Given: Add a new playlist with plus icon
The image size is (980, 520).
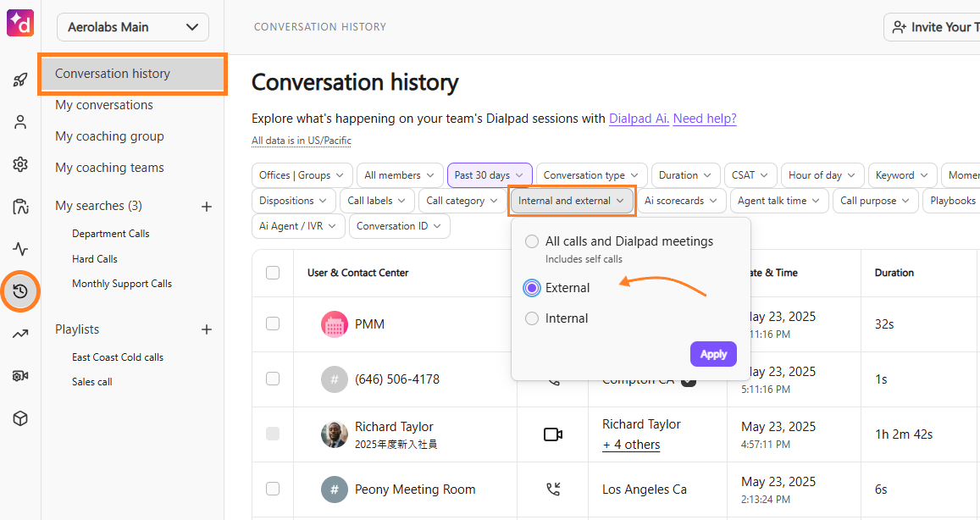Looking at the screenshot, I should (x=207, y=329).
